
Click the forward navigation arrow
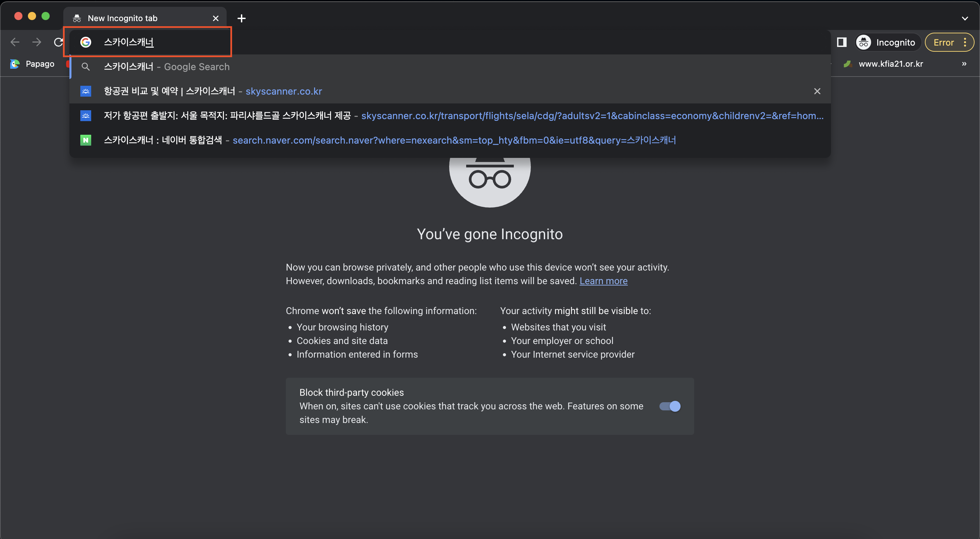tap(37, 42)
